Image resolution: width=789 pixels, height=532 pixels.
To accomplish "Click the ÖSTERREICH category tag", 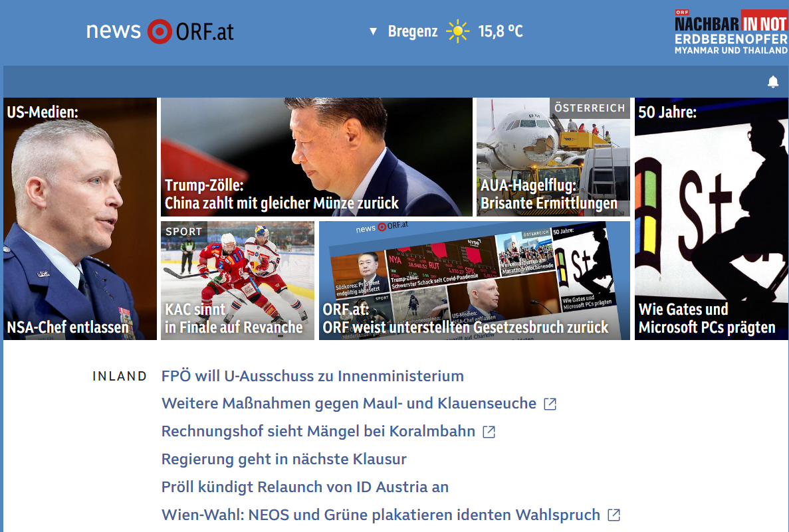I will [590, 108].
